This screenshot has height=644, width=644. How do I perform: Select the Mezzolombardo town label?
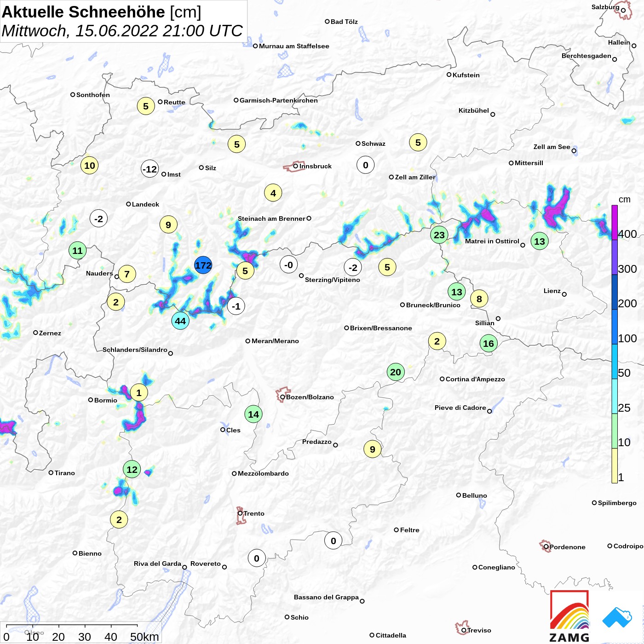point(263,473)
